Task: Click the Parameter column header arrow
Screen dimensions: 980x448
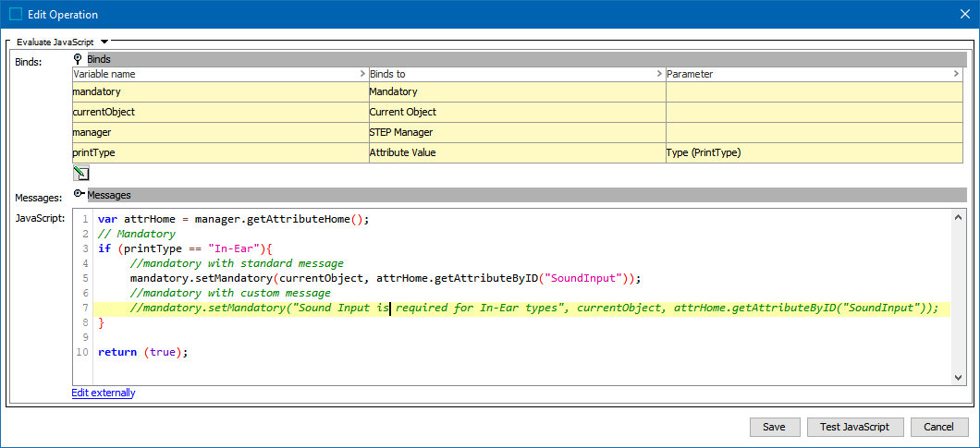Action: pos(956,74)
